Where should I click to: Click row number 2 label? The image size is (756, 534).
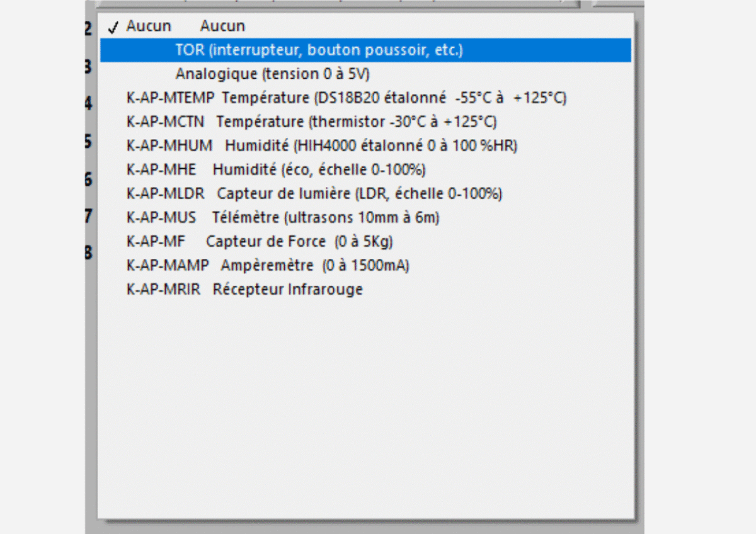89,29
